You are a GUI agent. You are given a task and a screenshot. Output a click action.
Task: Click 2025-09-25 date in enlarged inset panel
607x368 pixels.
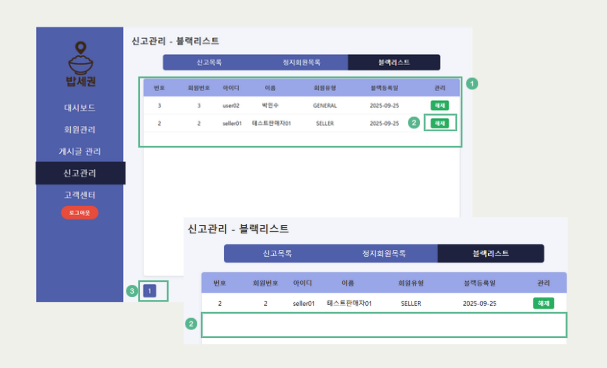pos(479,303)
